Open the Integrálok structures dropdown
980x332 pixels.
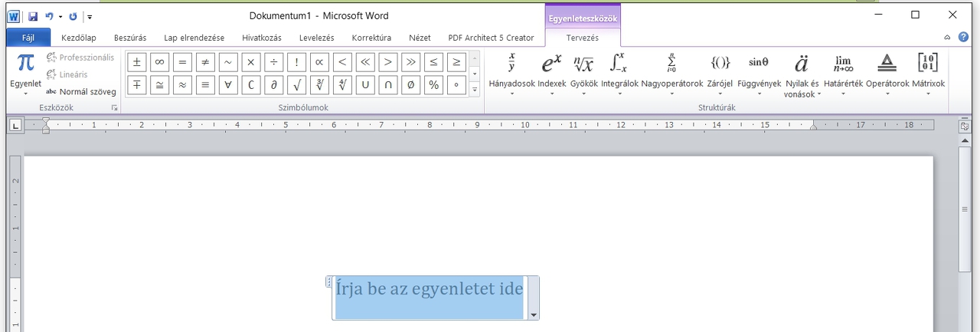click(619, 74)
